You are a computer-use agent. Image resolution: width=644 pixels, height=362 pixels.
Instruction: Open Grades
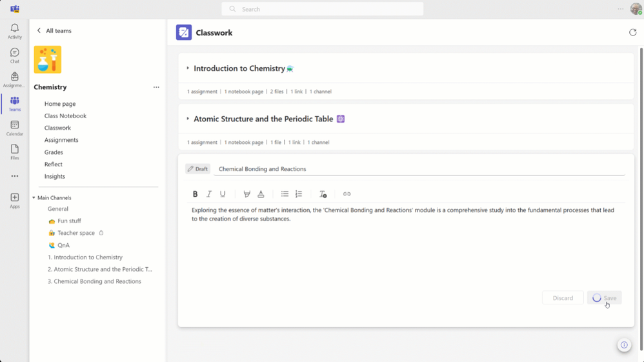(54, 152)
